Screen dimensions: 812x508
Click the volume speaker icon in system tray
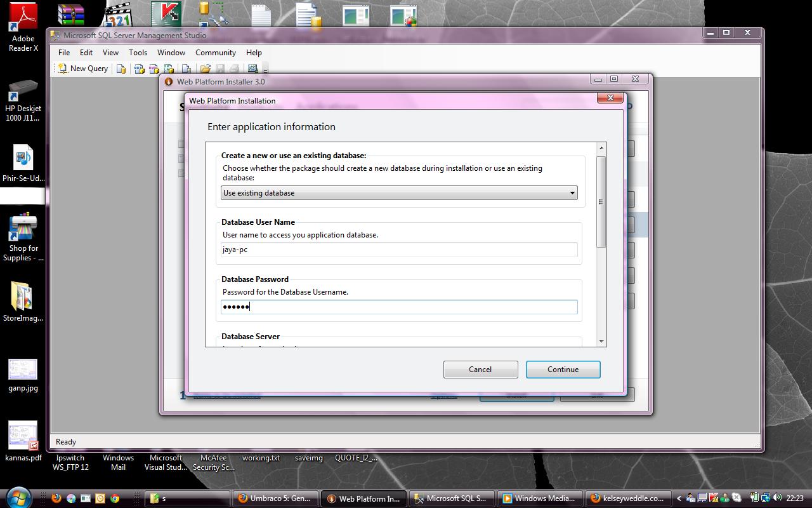coord(776,498)
